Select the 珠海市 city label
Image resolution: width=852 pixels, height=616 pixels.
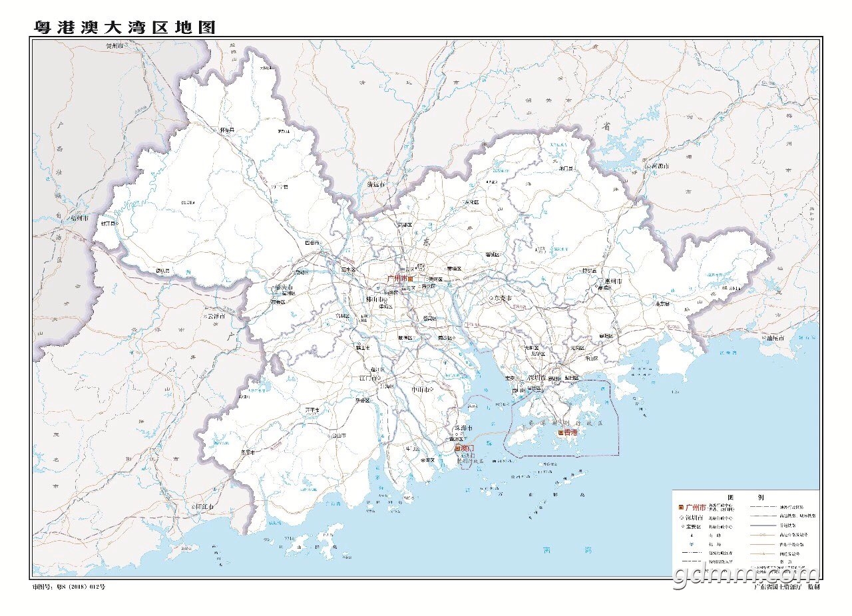coord(463,428)
